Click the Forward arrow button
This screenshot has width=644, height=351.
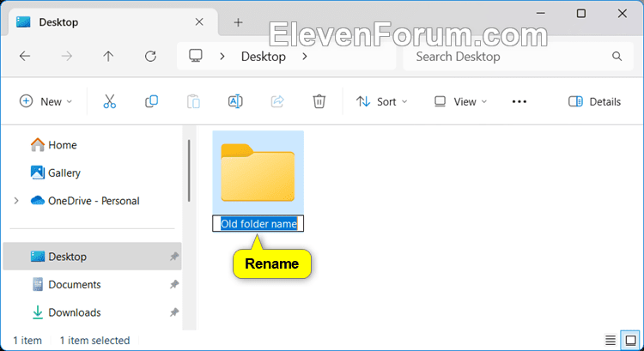66,57
